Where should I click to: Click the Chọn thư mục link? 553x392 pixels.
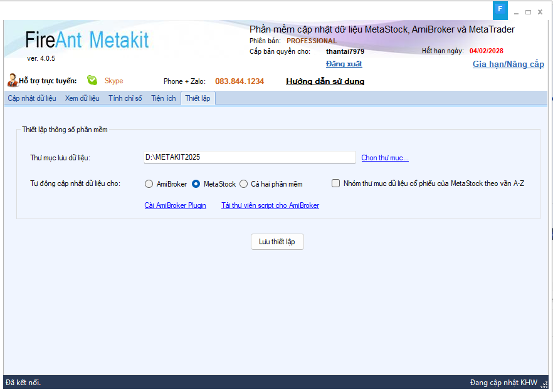coord(385,158)
